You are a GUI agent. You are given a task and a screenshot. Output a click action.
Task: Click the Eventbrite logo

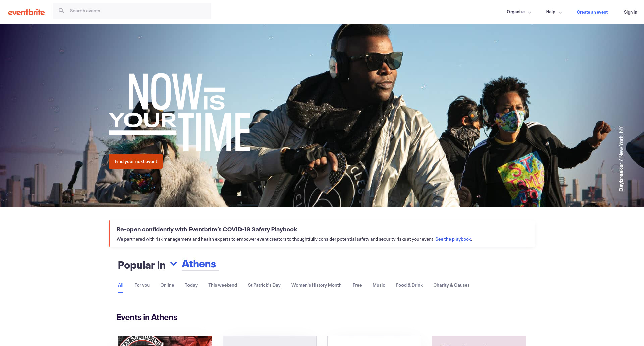[x=26, y=12]
